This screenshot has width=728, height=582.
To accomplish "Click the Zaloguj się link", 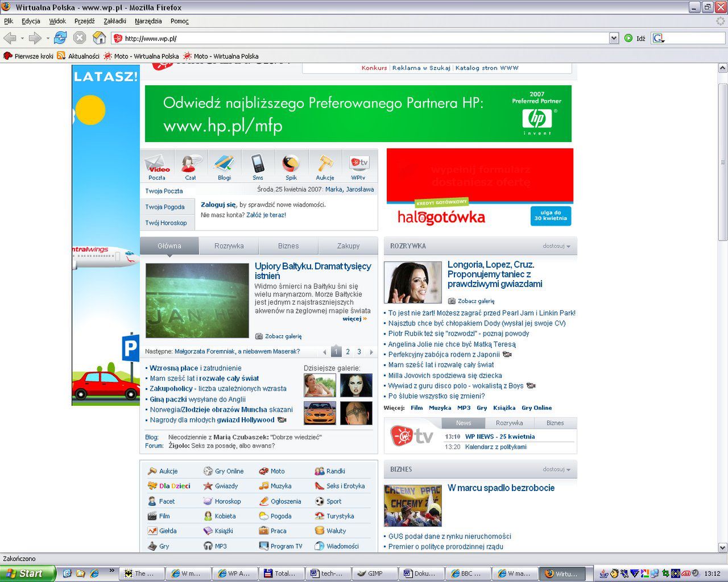I will [218, 205].
